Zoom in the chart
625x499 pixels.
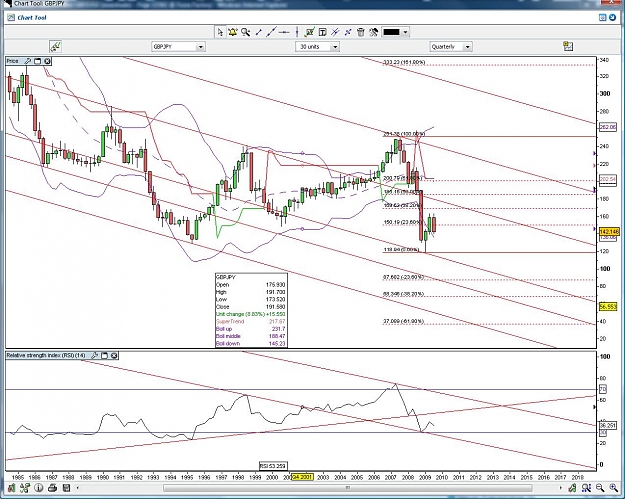point(613,487)
